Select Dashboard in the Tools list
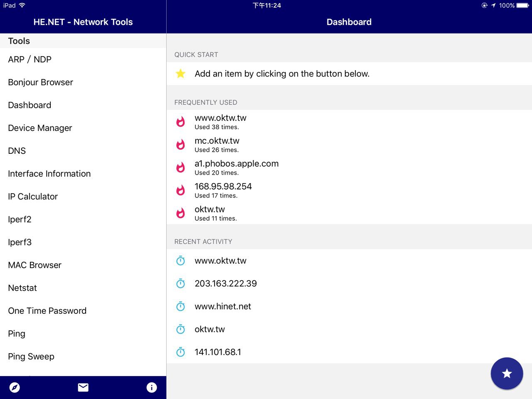This screenshot has width=532, height=399. point(83,105)
